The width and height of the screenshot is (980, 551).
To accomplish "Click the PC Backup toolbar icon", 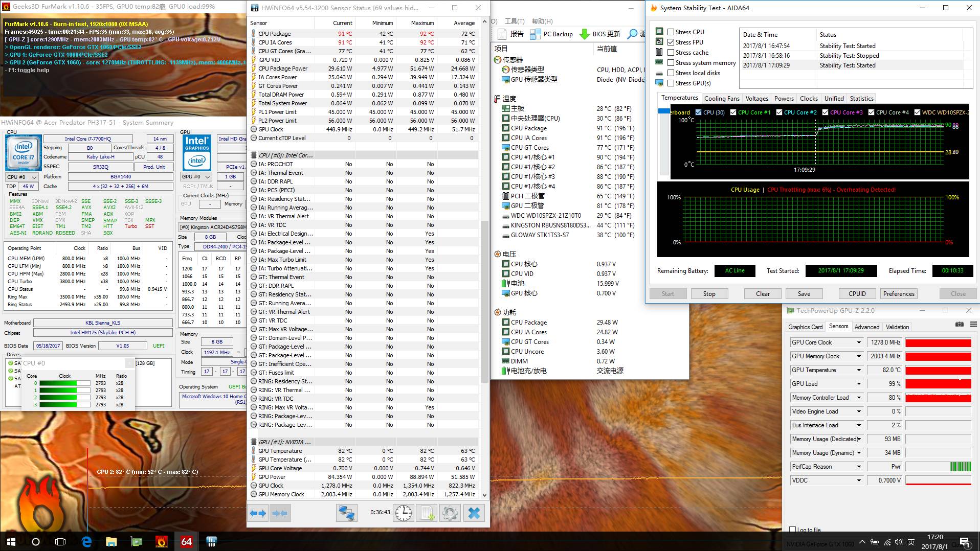I will pos(536,34).
